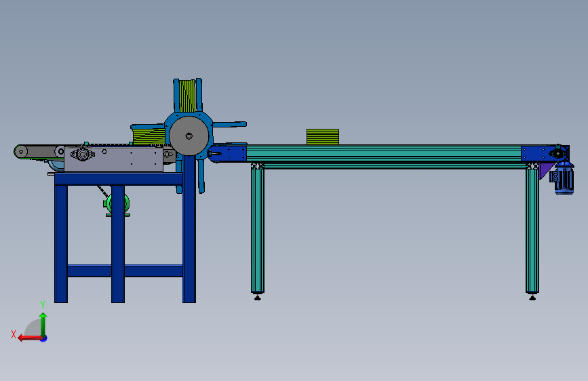
Task: Select the pillow block bearing on the gray plate
Action: (x=83, y=154)
